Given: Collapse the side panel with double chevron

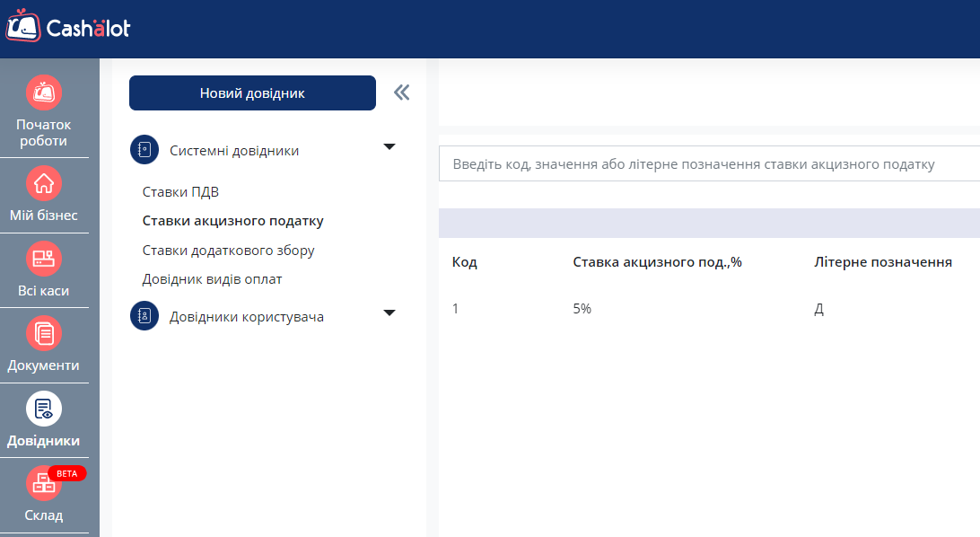Looking at the screenshot, I should click(x=401, y=92).
